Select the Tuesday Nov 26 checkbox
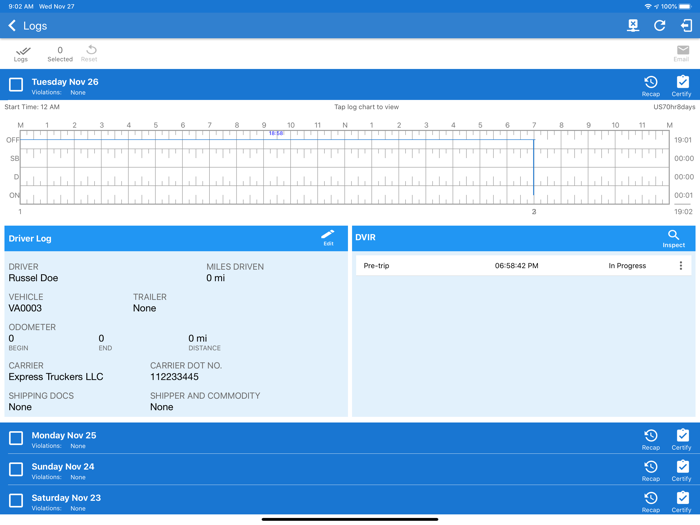 click(16, 86)
